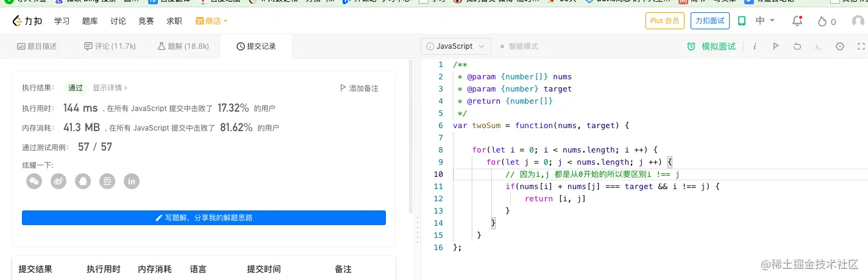Click the 17.32% runtime percentile

click(x=233, y=108)
